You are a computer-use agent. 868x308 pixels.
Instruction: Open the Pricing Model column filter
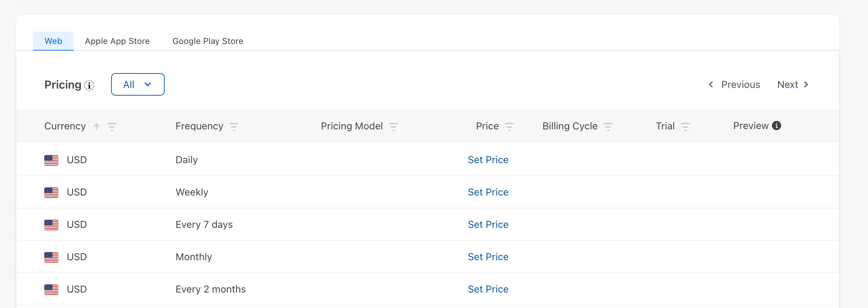click(x=394, y=127)
